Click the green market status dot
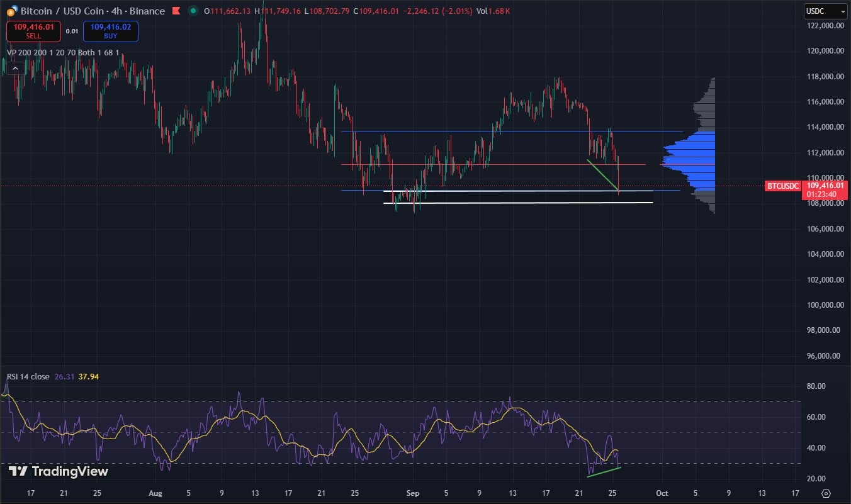851x504 pixels. [x=193, y=11]
